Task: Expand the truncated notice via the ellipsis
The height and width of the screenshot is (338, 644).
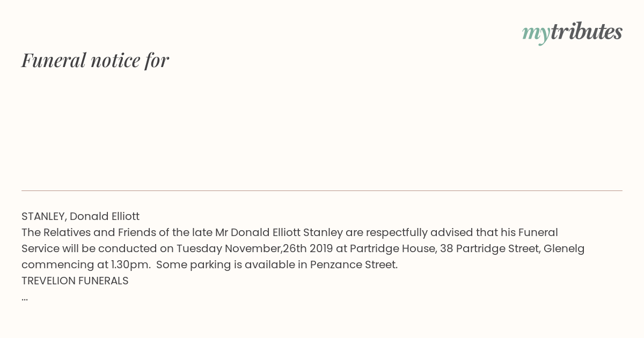Action: pyautogui.click(x=25, y=298)
